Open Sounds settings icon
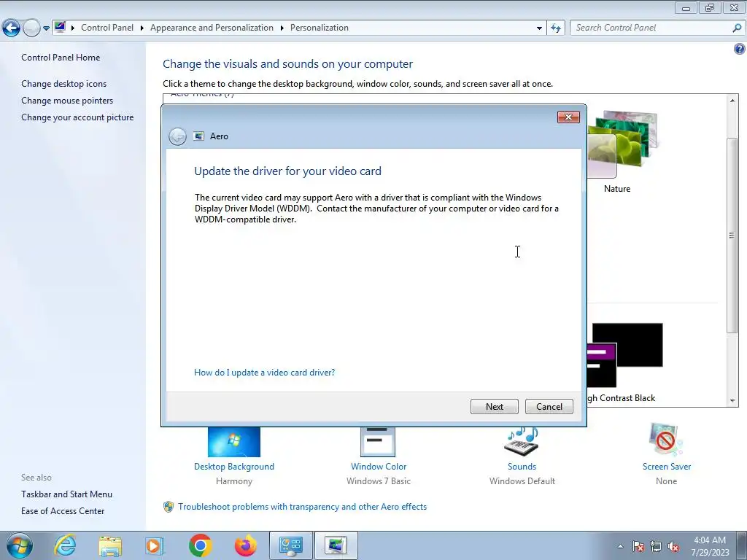The image size is (747, 560). (521, 442)
